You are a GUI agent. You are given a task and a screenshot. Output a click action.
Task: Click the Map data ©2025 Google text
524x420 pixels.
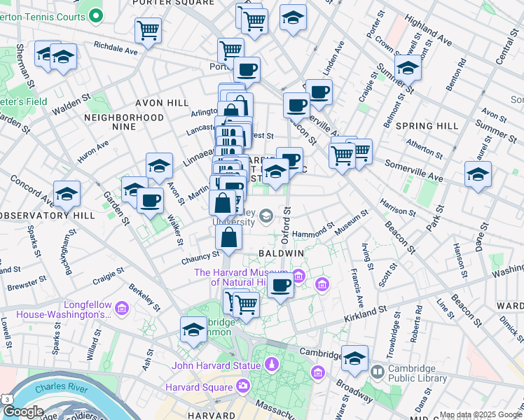click(481, 415)
